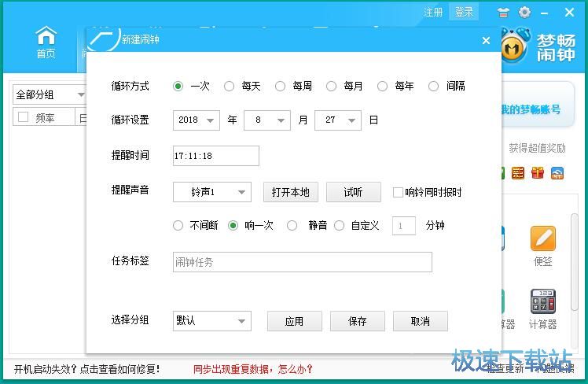Open the day 27 dropdown
Image resolution: width=588 pixels, height=384 pixels.
tap(338, 120)
